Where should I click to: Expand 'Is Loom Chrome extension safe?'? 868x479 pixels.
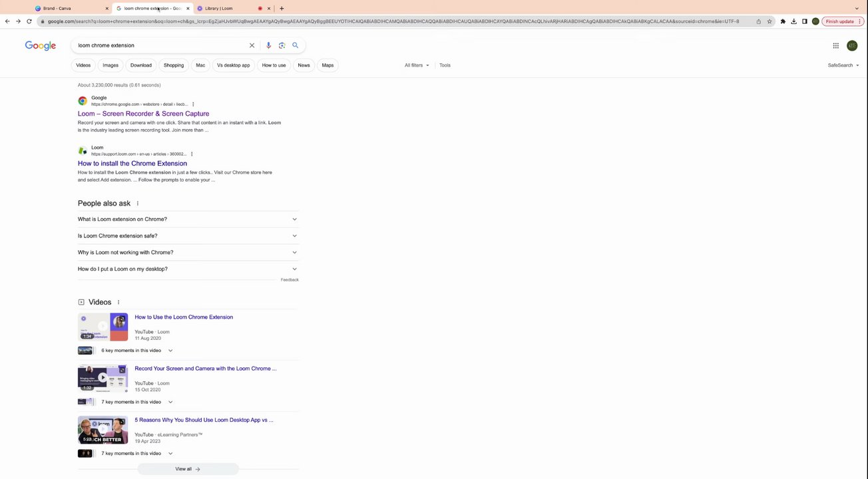point(188,236)
